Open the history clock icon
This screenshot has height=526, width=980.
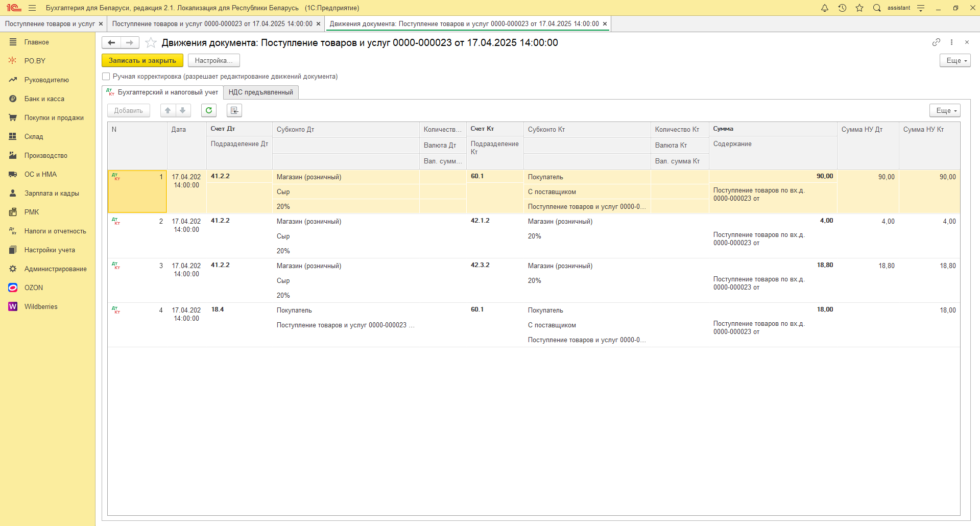[842, 8]
